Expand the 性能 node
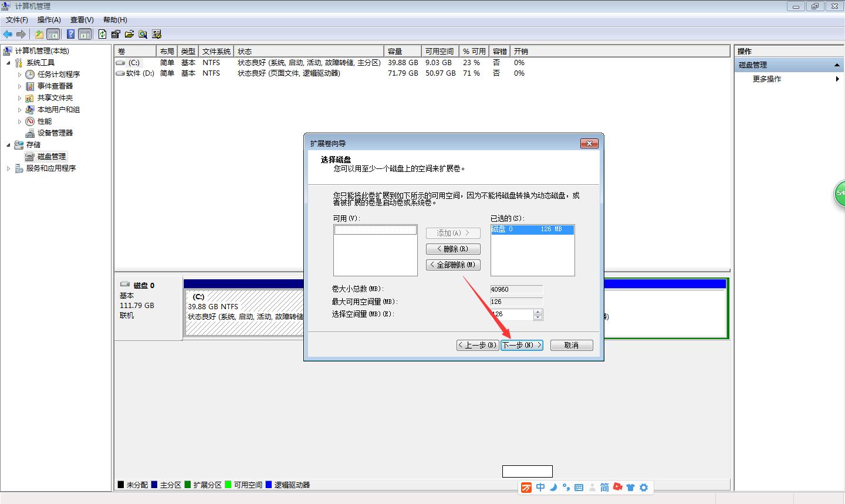Image resolution: width=845 pixels, height=504 pixels. tap(19, 121)
